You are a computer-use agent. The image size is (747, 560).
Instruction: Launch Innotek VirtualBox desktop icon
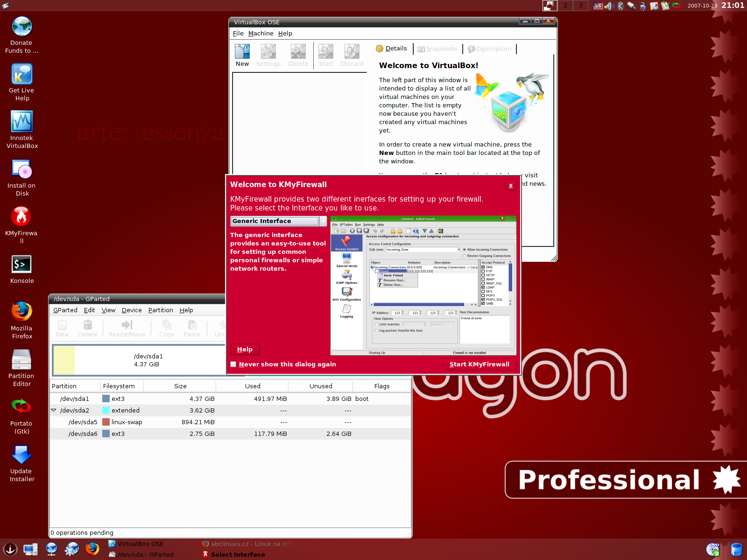[x=22, y=130]
